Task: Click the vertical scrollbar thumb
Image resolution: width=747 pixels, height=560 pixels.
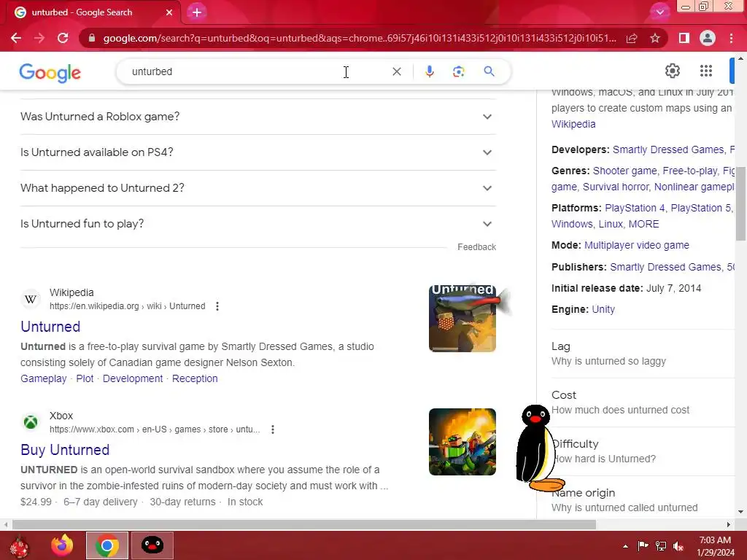Action: [x=740, y=203]
